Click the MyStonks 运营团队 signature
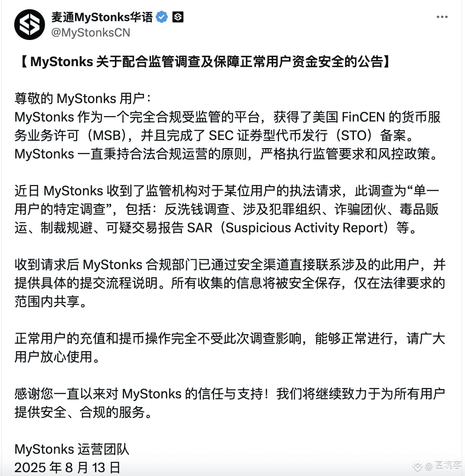The image size is (465, 476). click(72, 449)
